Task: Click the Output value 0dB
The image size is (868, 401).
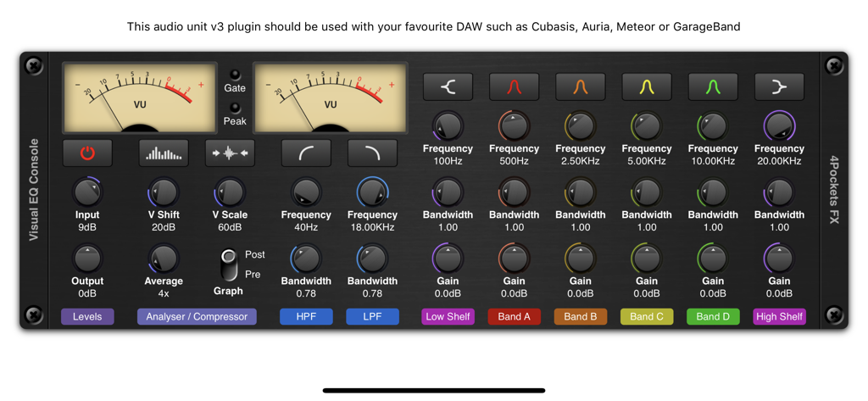Action: pos(87,293)
